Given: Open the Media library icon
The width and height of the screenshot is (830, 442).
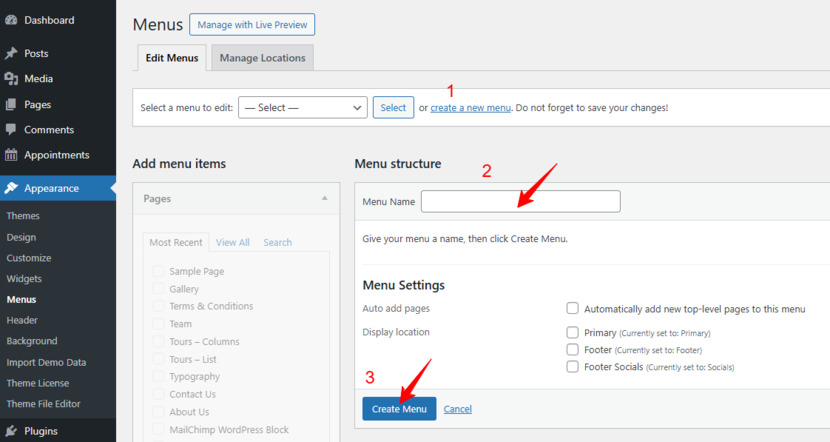Looking at the screenshot, I should tap(11, 79).
